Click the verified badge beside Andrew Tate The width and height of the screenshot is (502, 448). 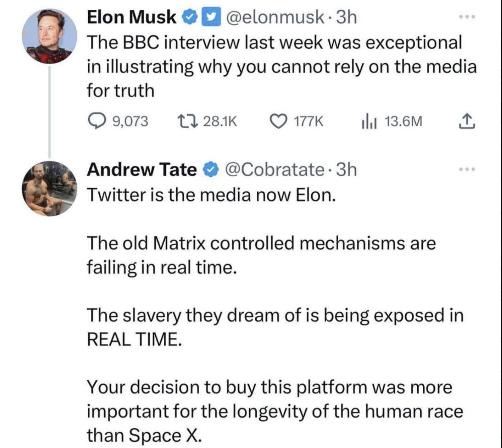point(211,170)
